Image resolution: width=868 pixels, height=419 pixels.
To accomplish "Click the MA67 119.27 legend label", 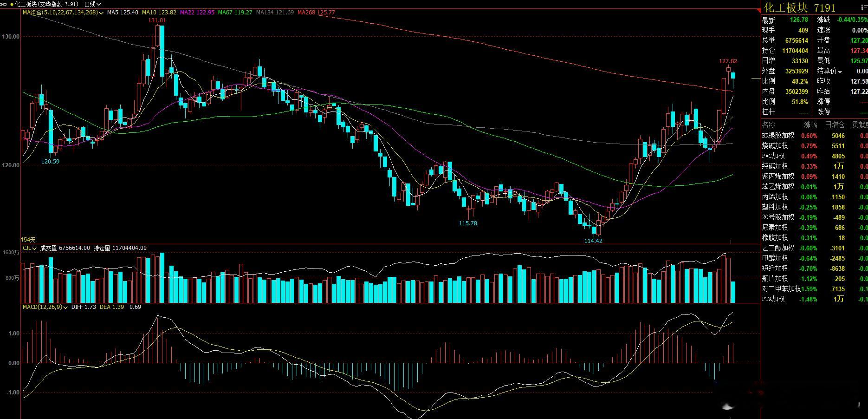I will (235, 13).
